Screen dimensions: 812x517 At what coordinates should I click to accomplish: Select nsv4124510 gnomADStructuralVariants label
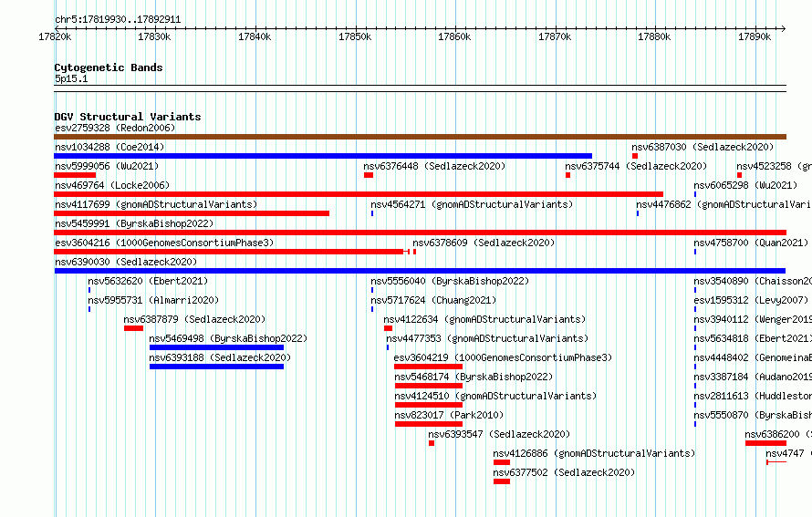pyautogui.click(x=495, y=396)
